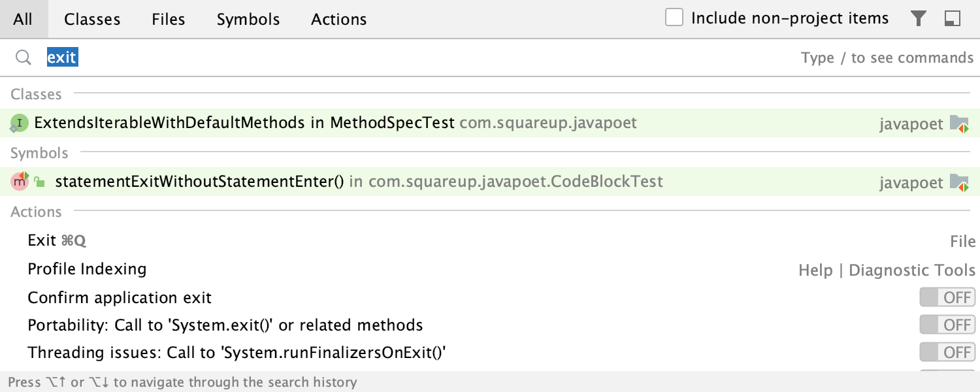The image size is (980, 392).
Task: Switch to the Files tab
Action: click(x=168, y=20)
